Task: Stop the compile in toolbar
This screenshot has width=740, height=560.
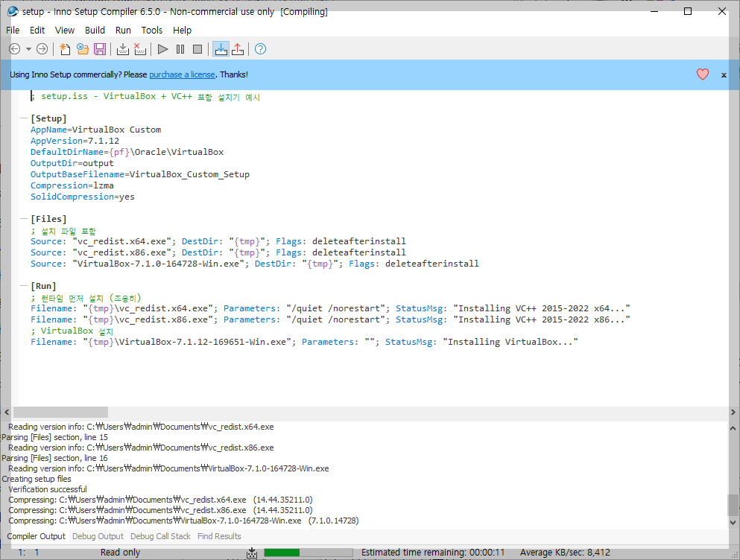Action: 140,49
